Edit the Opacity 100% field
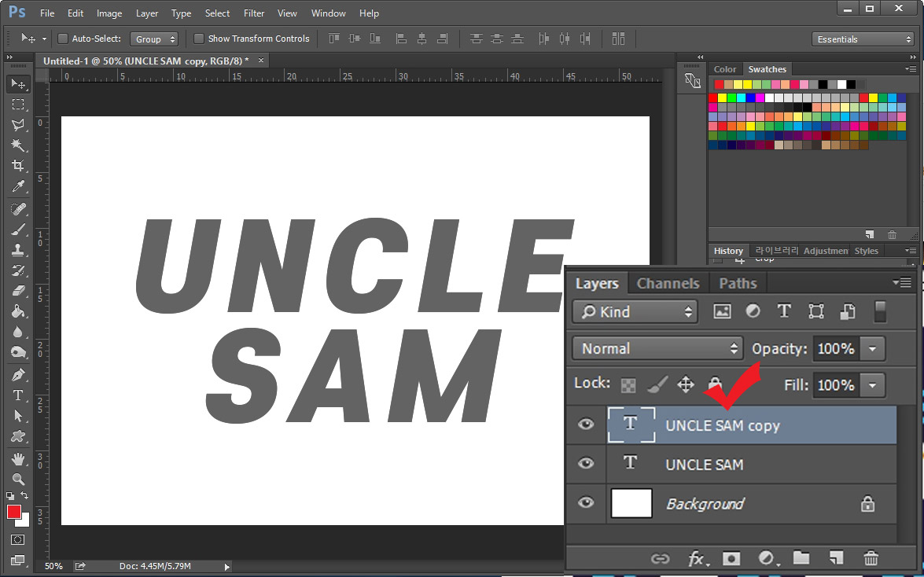Image resolution: width=924 pixels, height=577 pixels. tap(836, 349)
